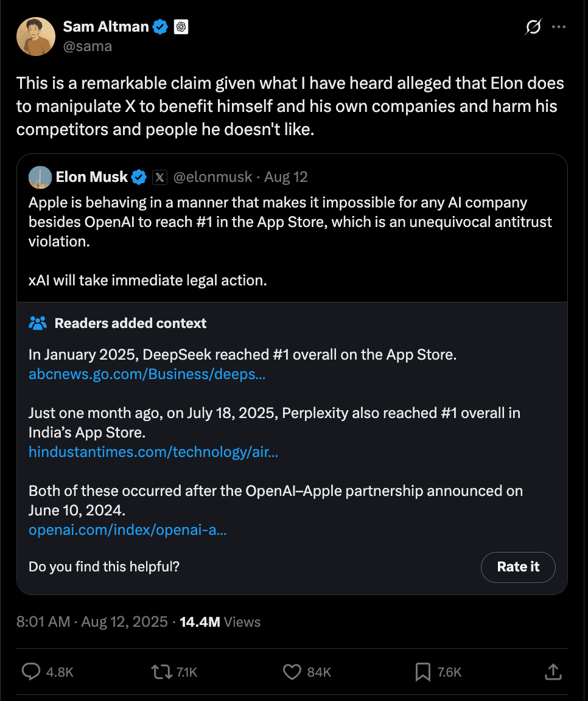Open the more options menu
This screenshot has width=588, height=701.
coord(559,27)
